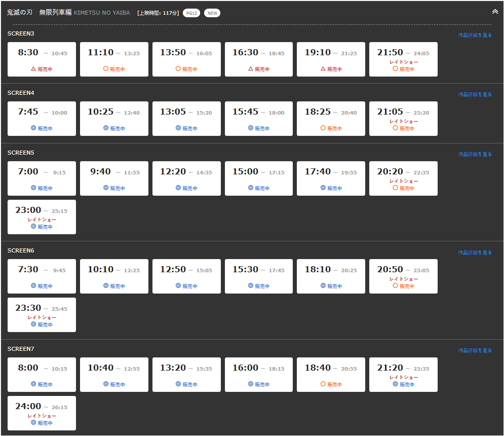Open 作品詳細を見る link for SCREEN4

coord(475,94)
